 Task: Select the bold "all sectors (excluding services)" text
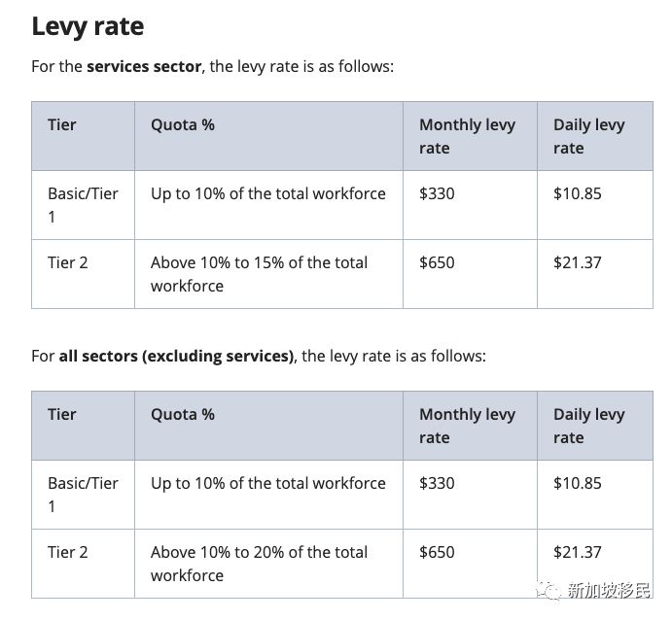click(176, 356)
